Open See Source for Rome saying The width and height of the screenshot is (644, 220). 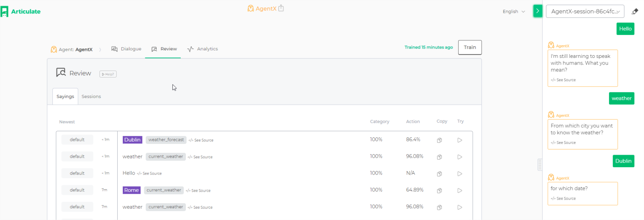[x=198, y=191]
